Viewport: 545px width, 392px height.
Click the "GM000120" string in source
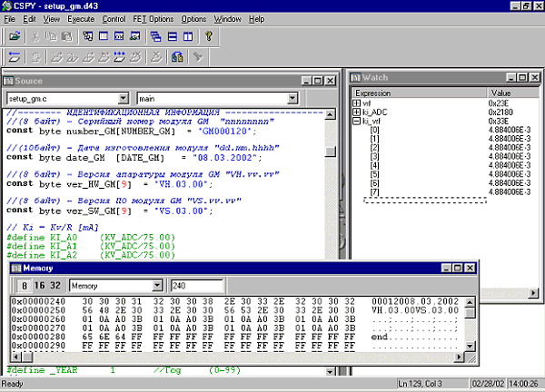[226, 132]
